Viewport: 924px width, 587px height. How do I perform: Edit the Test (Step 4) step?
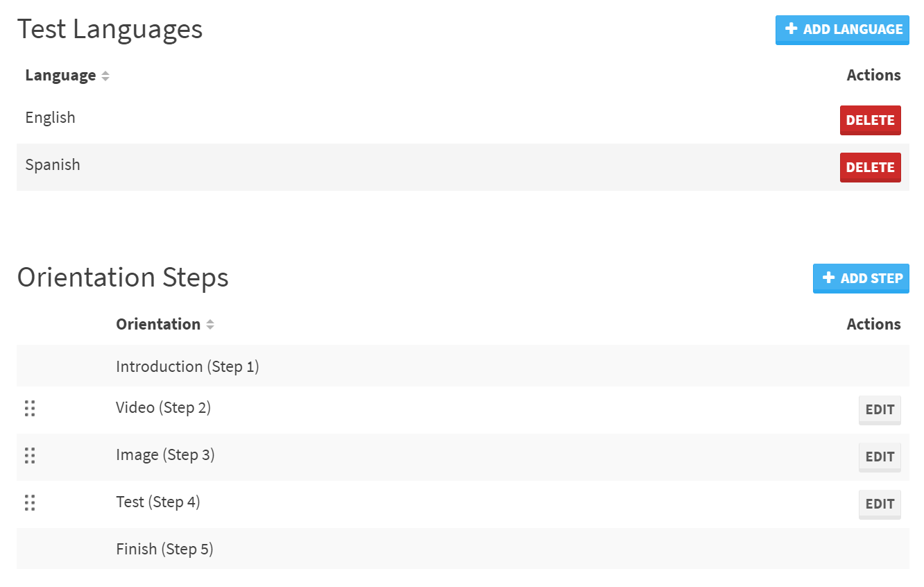tap(880, 504)
